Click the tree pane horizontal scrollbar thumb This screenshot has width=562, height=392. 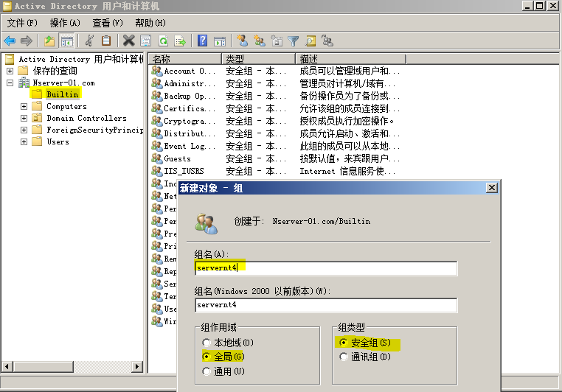click(43, 367)
